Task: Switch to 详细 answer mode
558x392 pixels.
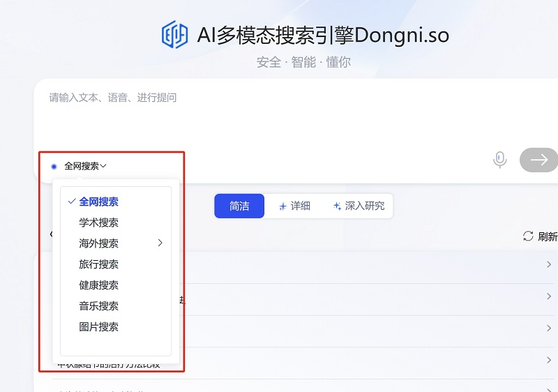Action: 294,206
